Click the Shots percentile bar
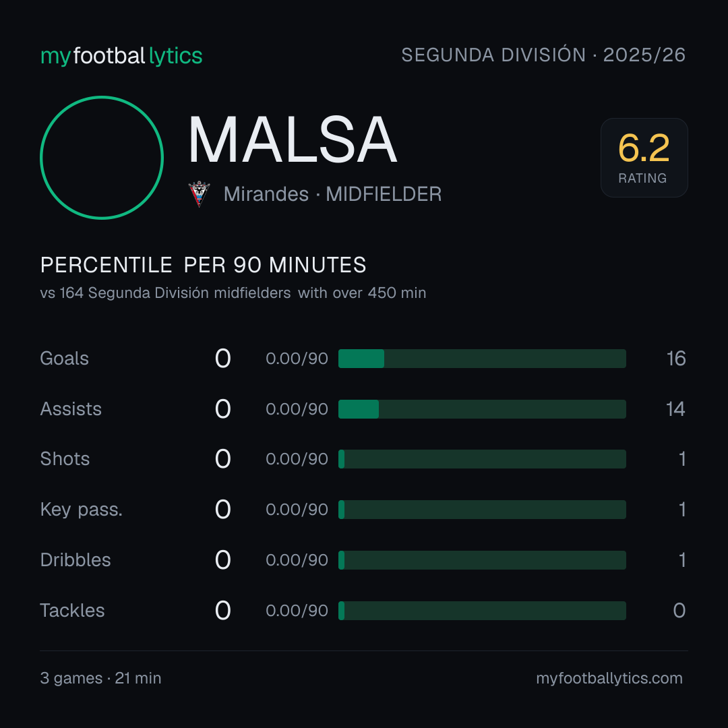The height and width of the screenshot is (728, 728). click(482, 459)
